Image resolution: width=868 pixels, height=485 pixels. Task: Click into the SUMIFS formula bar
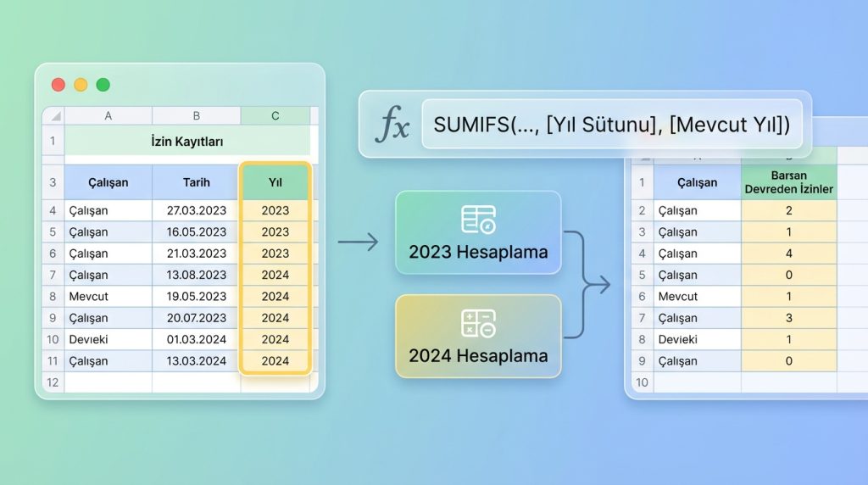tap(611, 125)
